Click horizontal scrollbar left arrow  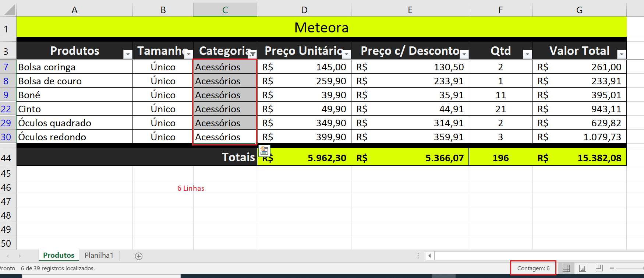[429, 256]
